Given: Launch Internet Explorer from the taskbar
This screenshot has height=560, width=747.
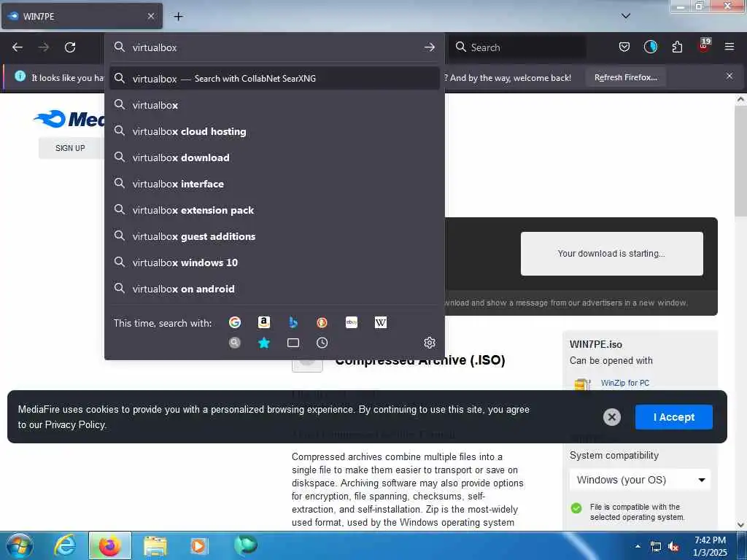Looking at the screenshot, I should click(65, 545).
